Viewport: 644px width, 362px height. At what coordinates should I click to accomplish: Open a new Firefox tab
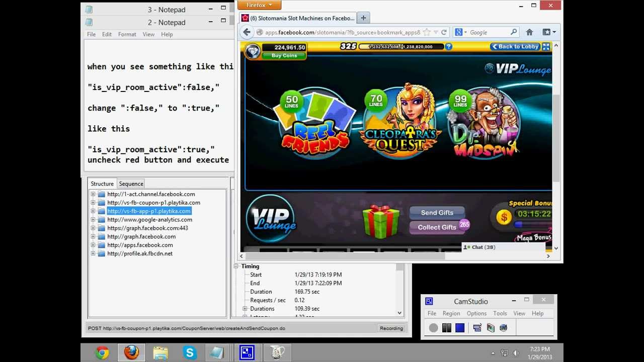pos(363,18)
